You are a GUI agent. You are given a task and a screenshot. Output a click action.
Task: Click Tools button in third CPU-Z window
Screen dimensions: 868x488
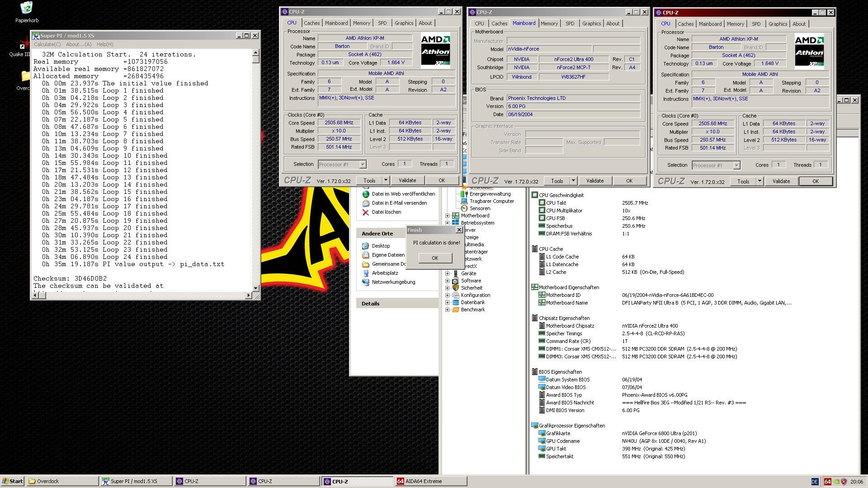[x=743, y=181]
